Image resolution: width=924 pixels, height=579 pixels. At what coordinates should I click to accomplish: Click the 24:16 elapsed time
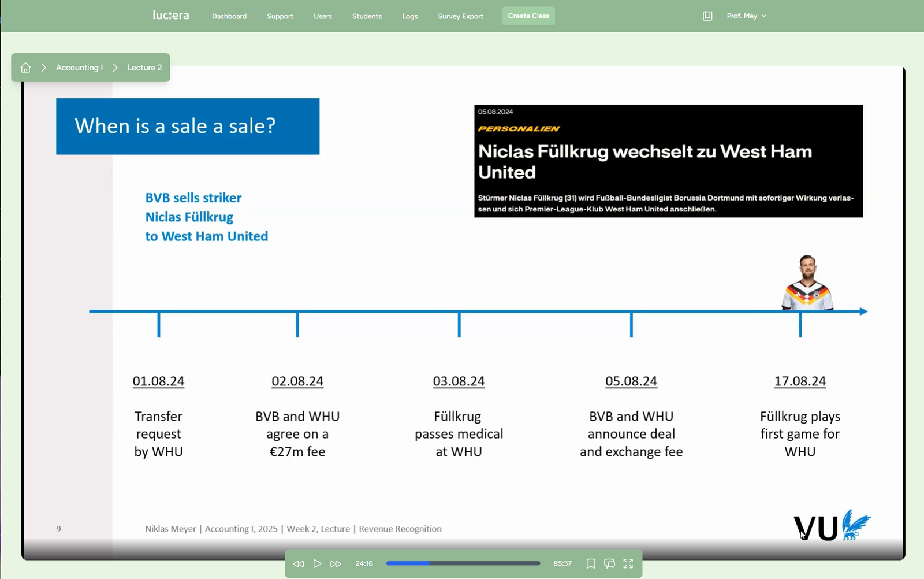364,563
